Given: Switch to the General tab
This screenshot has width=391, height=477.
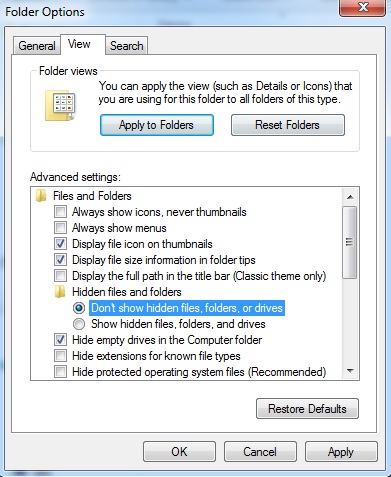Looking at the screenshot, I should pyautogui.click(x=37, y=46).
